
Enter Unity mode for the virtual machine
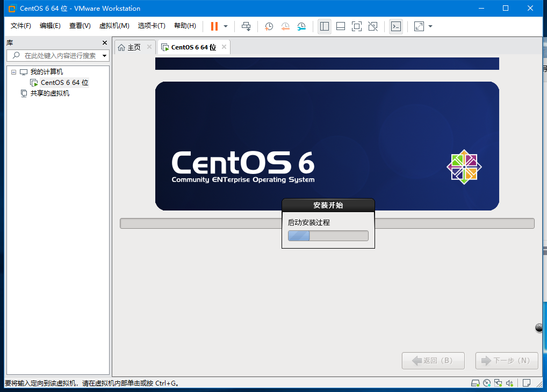(372, 26)
